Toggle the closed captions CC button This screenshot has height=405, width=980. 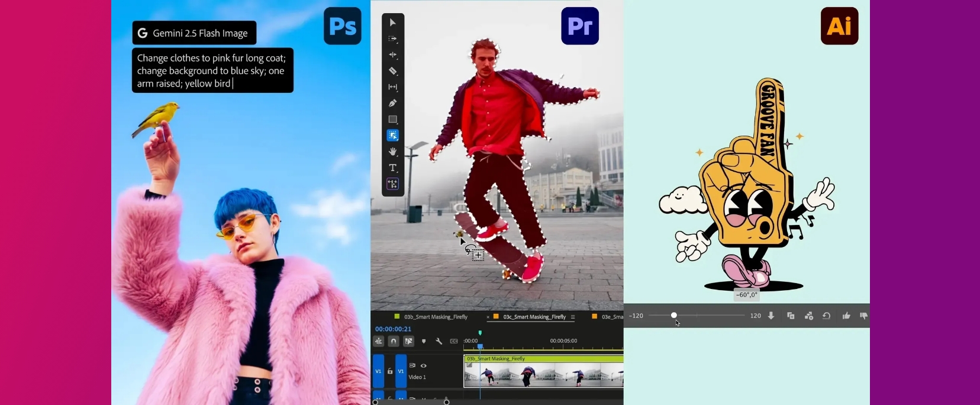[454, 341]
